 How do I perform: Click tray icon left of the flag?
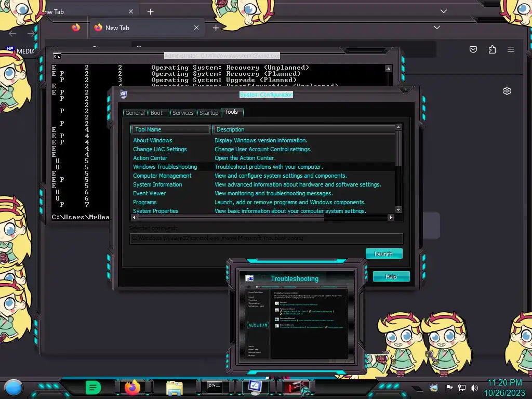click(433, 388)
